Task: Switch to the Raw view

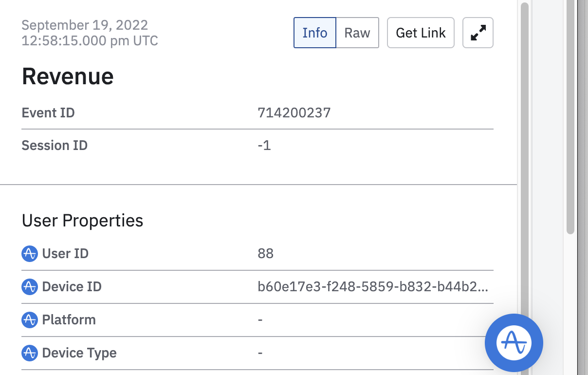Action: (357, 33)
